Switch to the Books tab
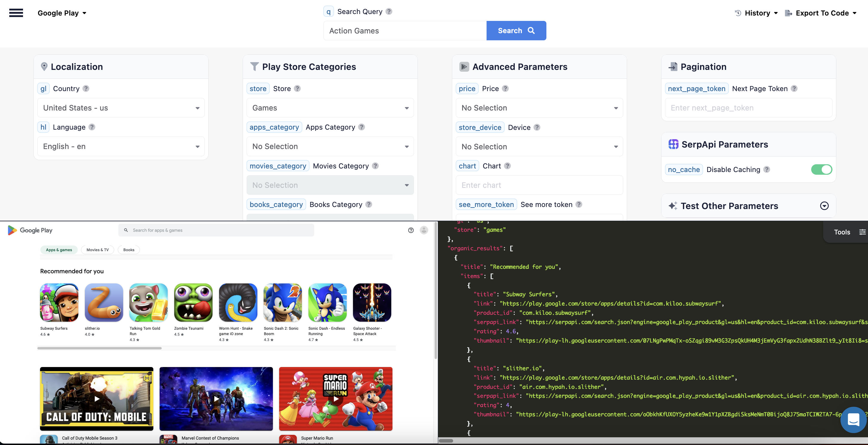The image size is (868, 445). click(129, 250)
